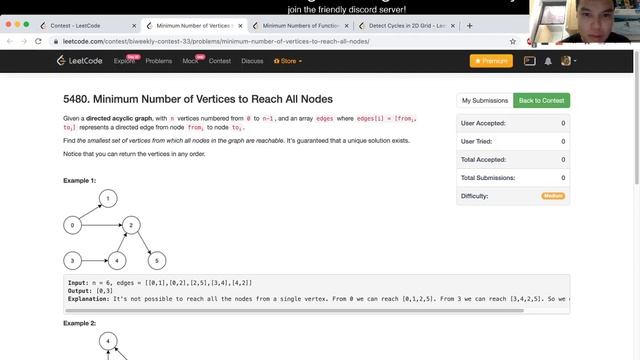Close the Minimum Numbers of Function tab

click(x=347, y=26)
